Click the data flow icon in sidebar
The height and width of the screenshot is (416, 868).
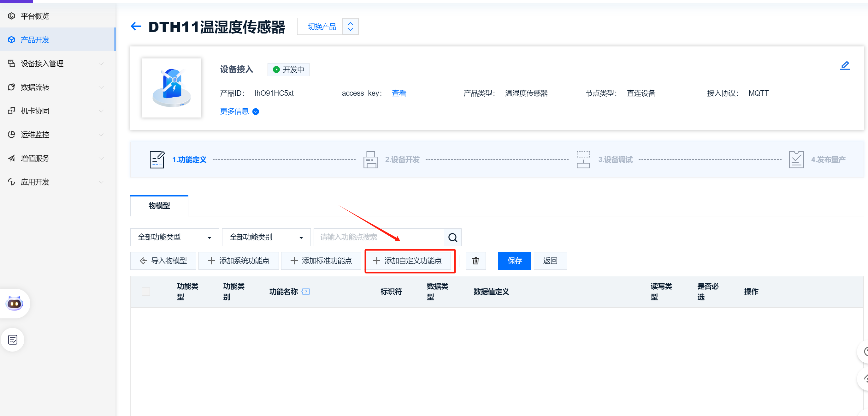11,87
